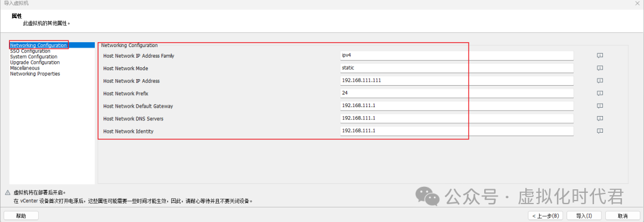644x222 pixels.
Task: Click the Host Network DNS Servers field
Action: pos(456,118)
